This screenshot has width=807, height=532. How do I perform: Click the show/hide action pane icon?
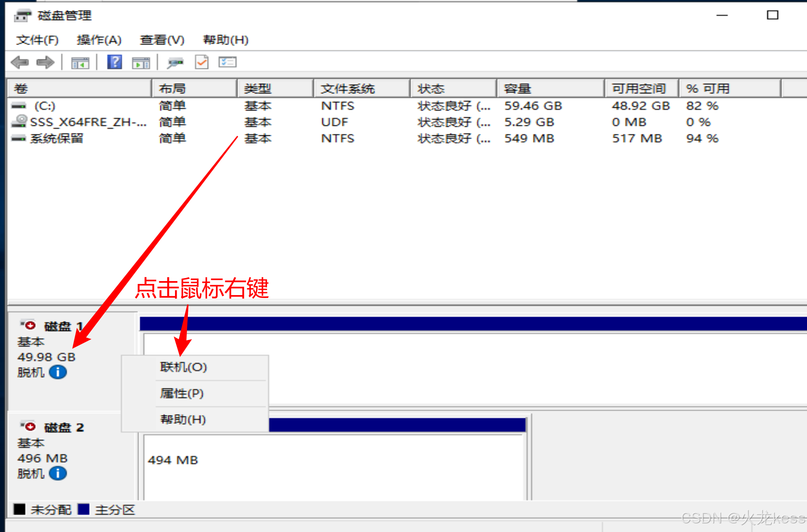tap(141, 63)
